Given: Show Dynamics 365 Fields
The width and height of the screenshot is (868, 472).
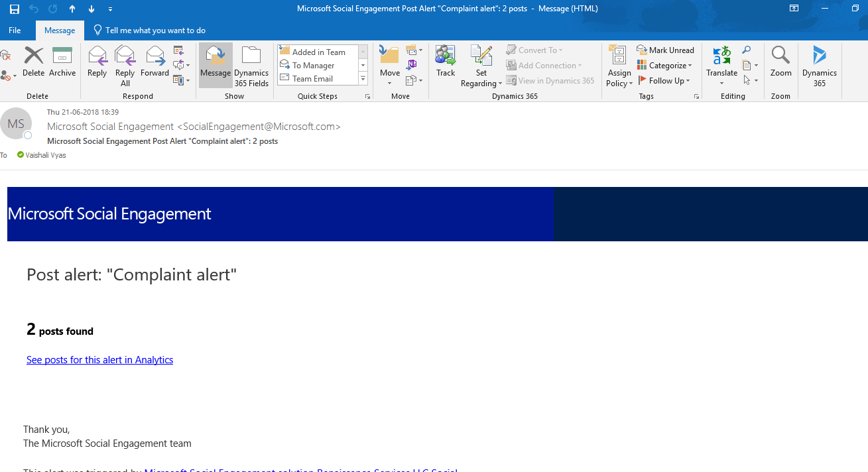Looking at the screenshot, I should (251, 66).
